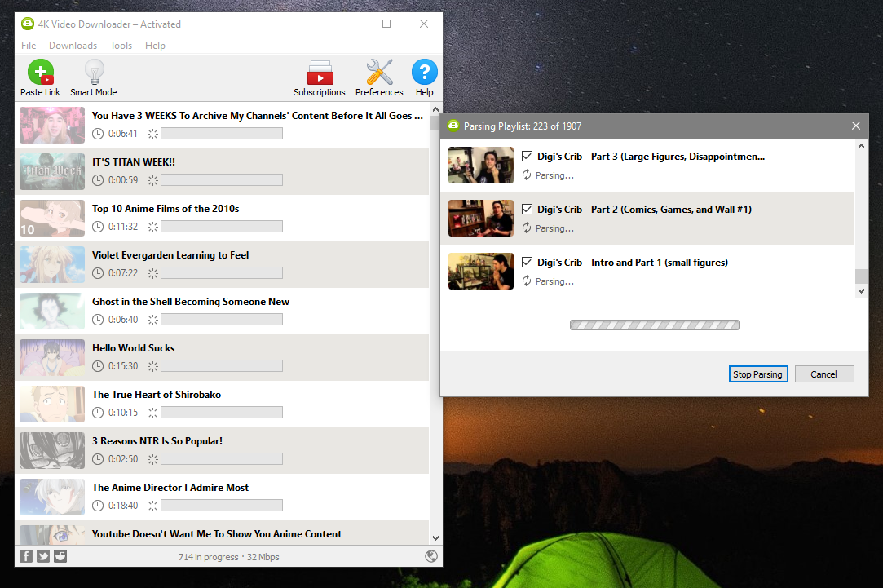
Task: Click thumbnail of Digi's Crib - Part 2
Action: tap(481, 218)
